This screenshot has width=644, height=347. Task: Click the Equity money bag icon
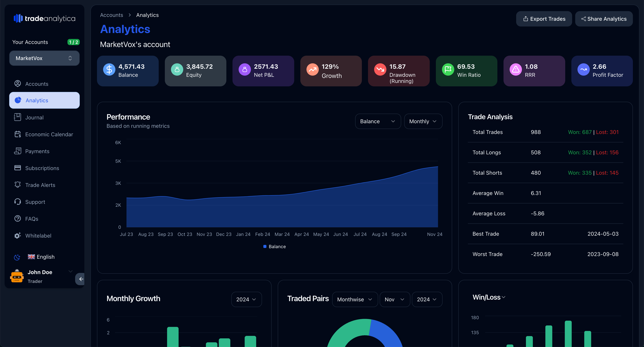pyautogui.click(x=177, y=69)
